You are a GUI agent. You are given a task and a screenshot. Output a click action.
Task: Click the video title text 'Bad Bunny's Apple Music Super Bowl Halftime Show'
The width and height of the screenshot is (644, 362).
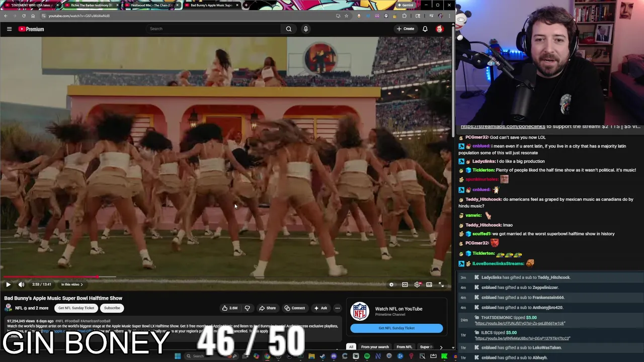click(63, 298)
